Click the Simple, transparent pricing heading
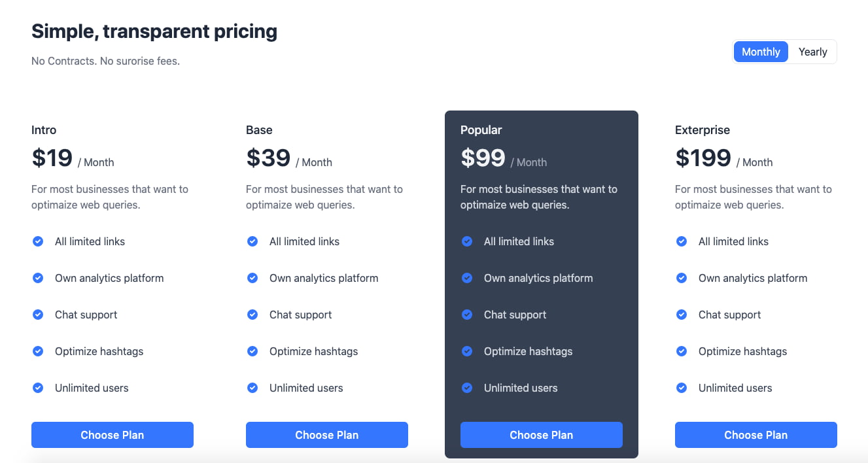868x463 pixels. point(154,31)
